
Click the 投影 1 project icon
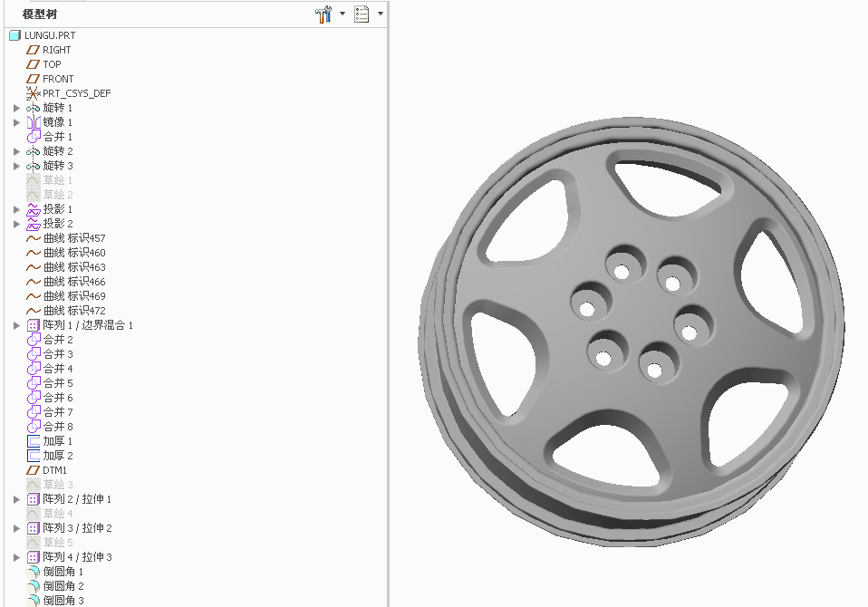pyautogui.click(x=34, y=209)
